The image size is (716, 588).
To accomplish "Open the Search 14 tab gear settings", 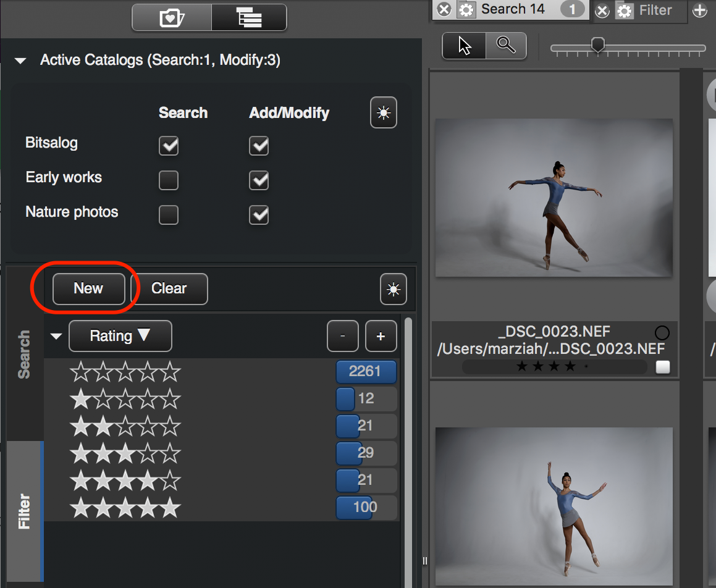I will [x=466, y=10].
